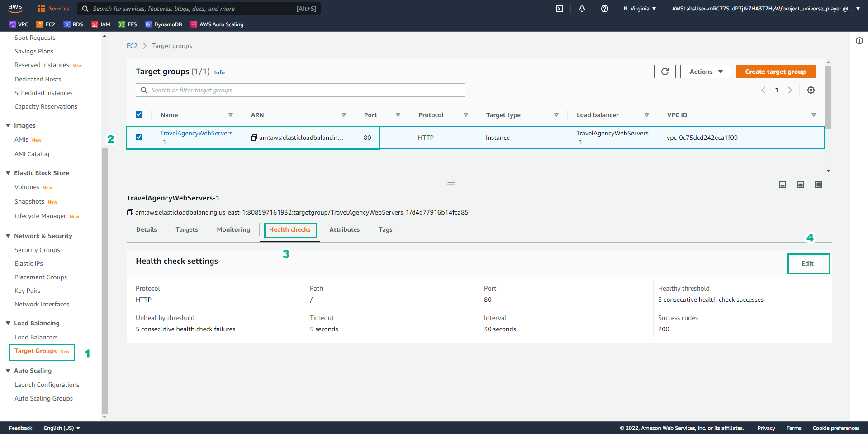This screenshot has height=434, width=868.
Task: Uncheck the TravelAgencyWebServers-1 row checkbox
Action: (x=139, y=137)
